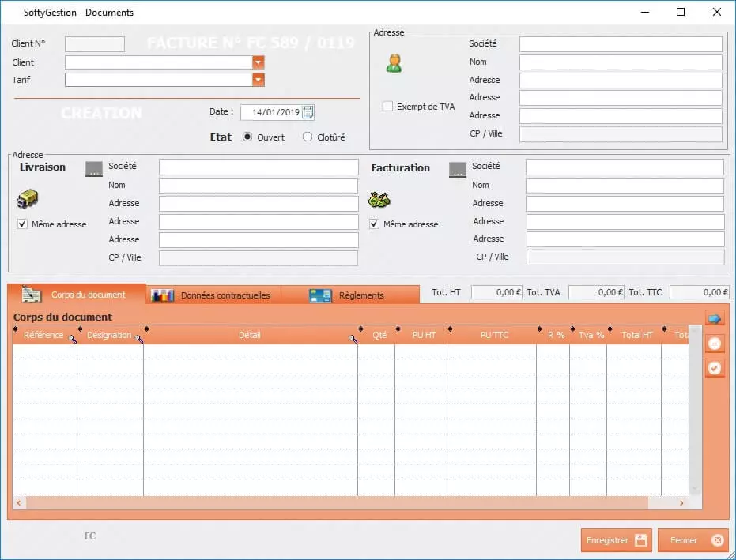736x560 pixels.
Task: Open the Règlements tab
Action: click(x=350, y=295)
